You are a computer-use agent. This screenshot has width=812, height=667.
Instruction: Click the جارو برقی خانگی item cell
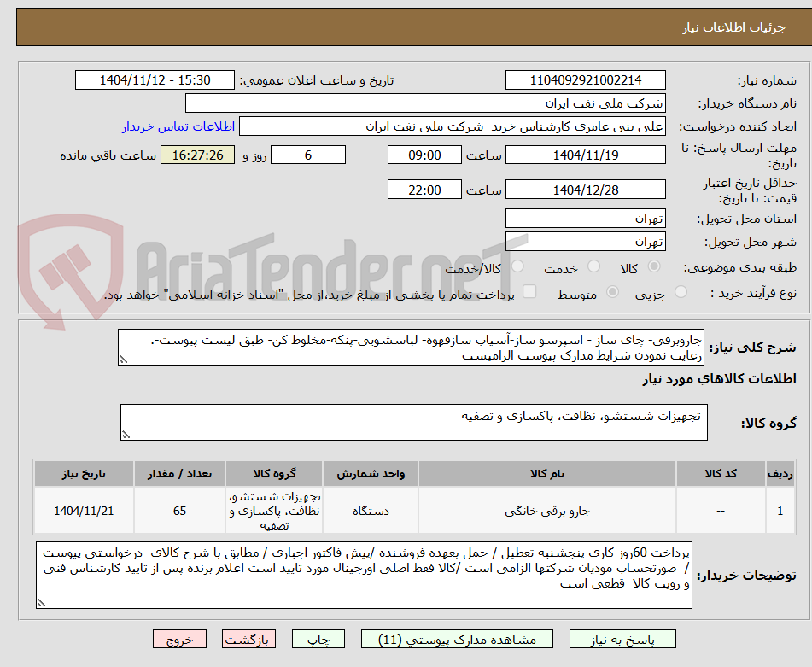(x=546, y=511)
